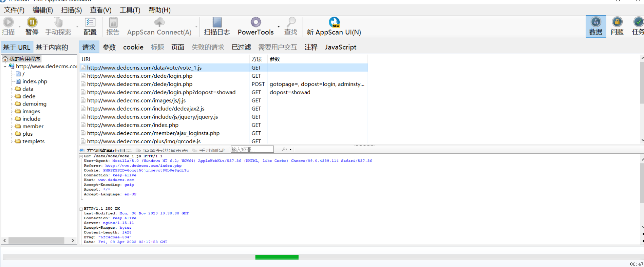644x267 pixels.
Task: Expand the data folder
Action: 12,89
